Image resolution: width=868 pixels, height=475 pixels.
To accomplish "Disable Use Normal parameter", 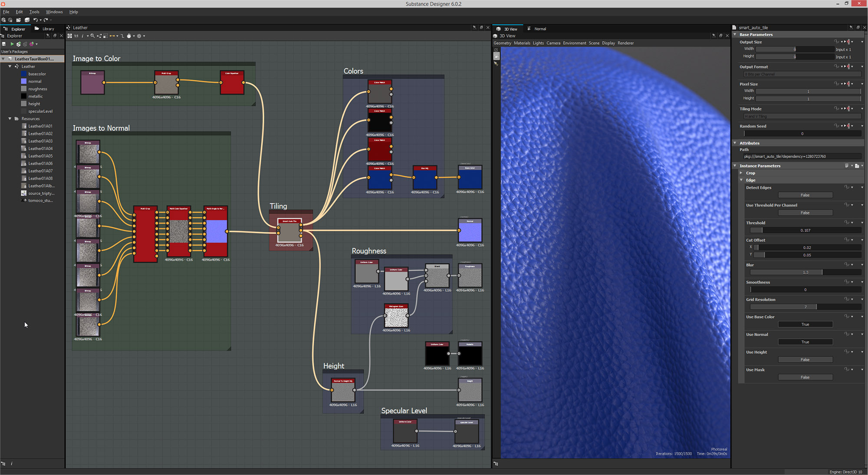I will click(806, 342).
